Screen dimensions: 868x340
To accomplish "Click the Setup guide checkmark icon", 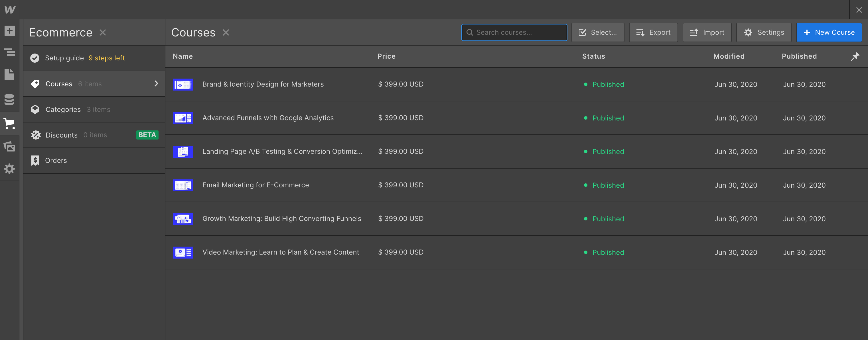I will (35, 58).
